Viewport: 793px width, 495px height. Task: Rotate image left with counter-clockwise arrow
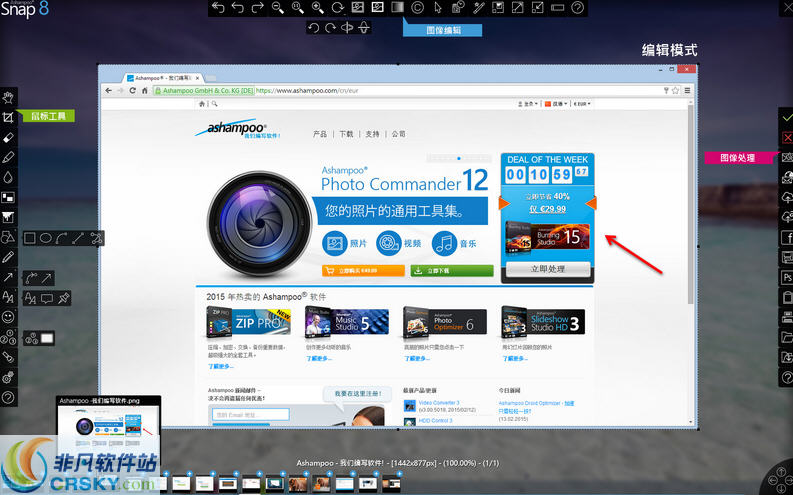(x=314, y=27)
